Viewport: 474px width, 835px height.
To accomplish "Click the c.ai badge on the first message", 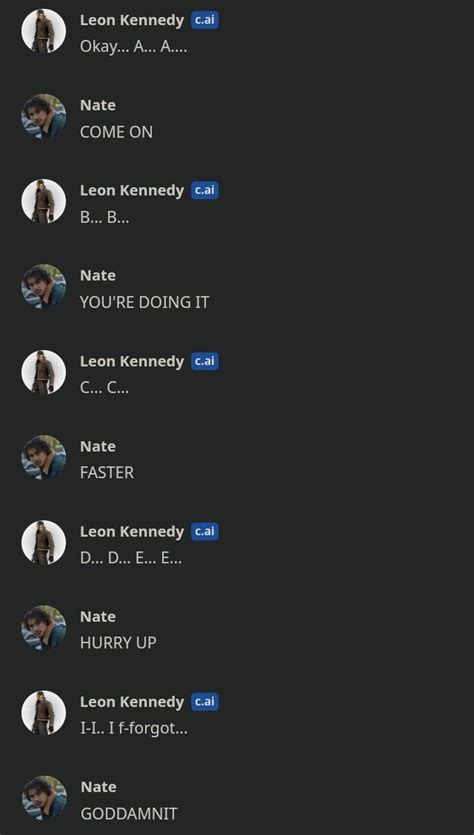I will tap(205, 20).
